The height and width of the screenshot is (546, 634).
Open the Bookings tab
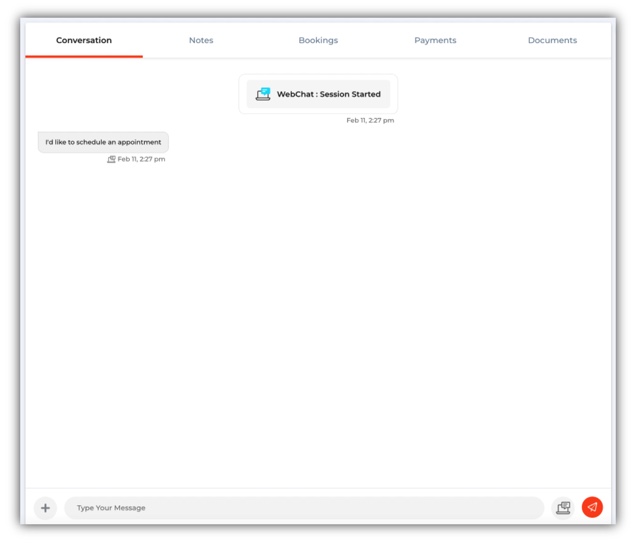click(318, 40)
